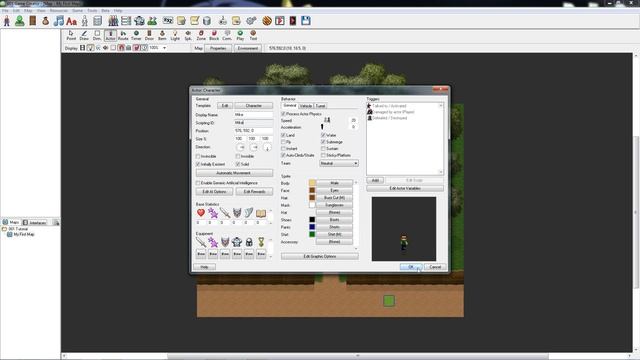Enable the Sticky/Platform checkbox

[x=323, y=155]
